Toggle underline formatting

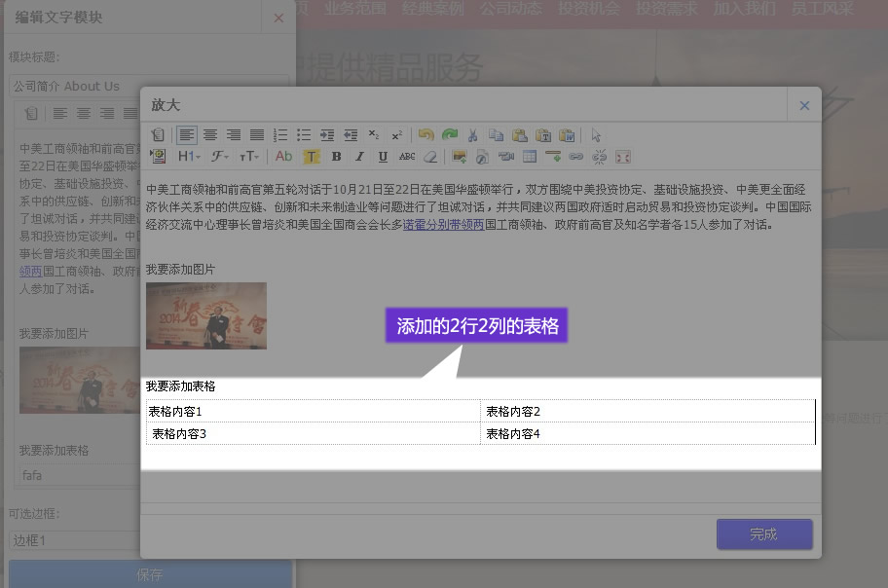pos(383,156)
